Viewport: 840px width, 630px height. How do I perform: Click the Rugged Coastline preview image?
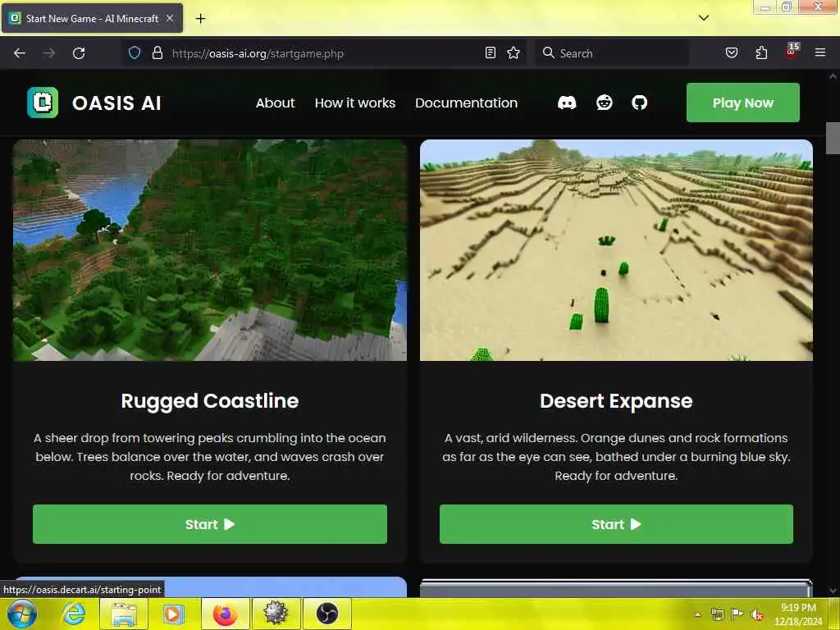tap(210, 250)
